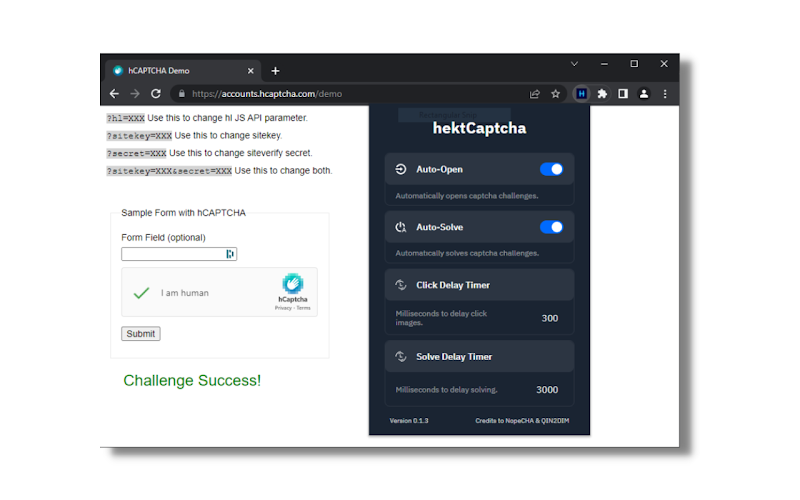The image size is (800, 500).
Task: Click the Solve Delay Timer icon
Action: (x=401, y=357)
